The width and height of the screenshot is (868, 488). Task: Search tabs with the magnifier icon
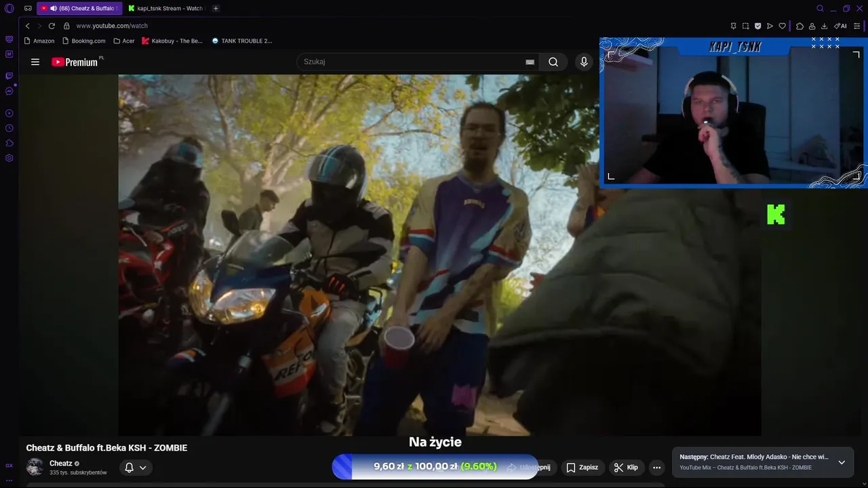click(x=820, y=9)
